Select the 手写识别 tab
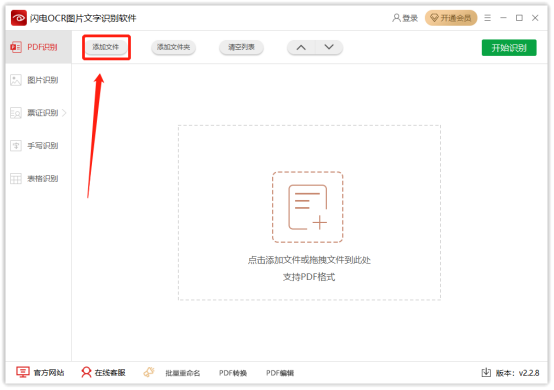 38,146
